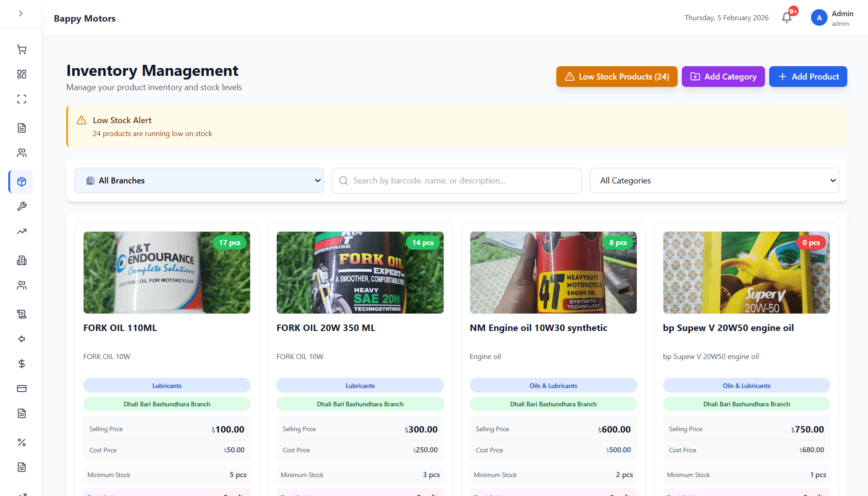The height and width of the screenshot is (496, 868).
Task: Click the blue Admin avatar circle
Action: tap(819, 18)
